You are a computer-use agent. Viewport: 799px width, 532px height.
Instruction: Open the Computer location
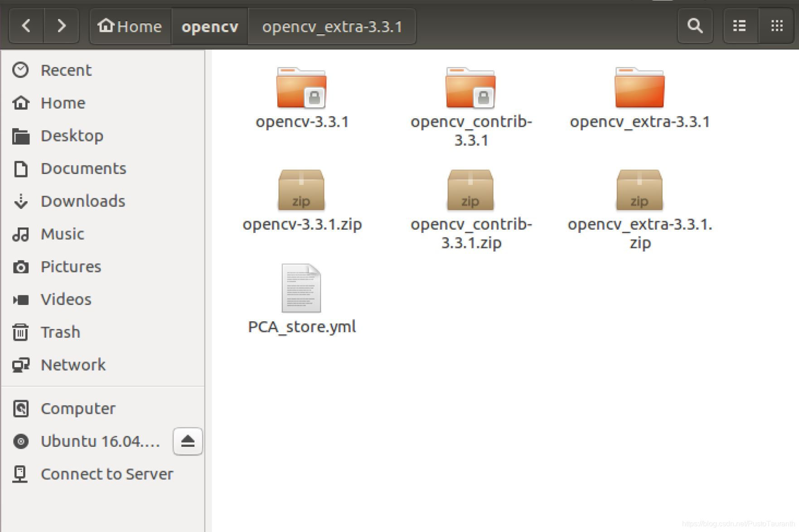click(x=77, y=408)
